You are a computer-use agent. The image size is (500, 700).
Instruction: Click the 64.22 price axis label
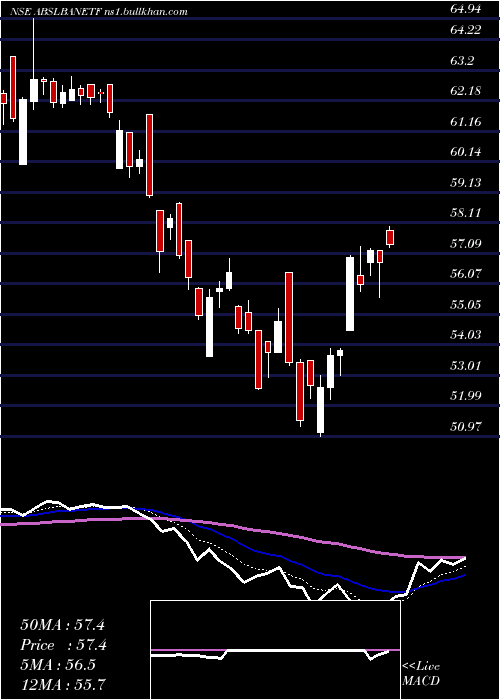466,30
